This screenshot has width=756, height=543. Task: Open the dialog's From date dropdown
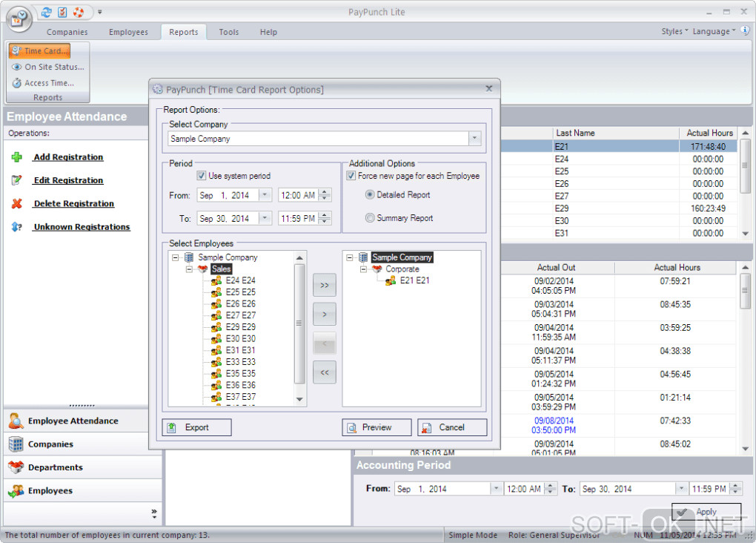265,195
